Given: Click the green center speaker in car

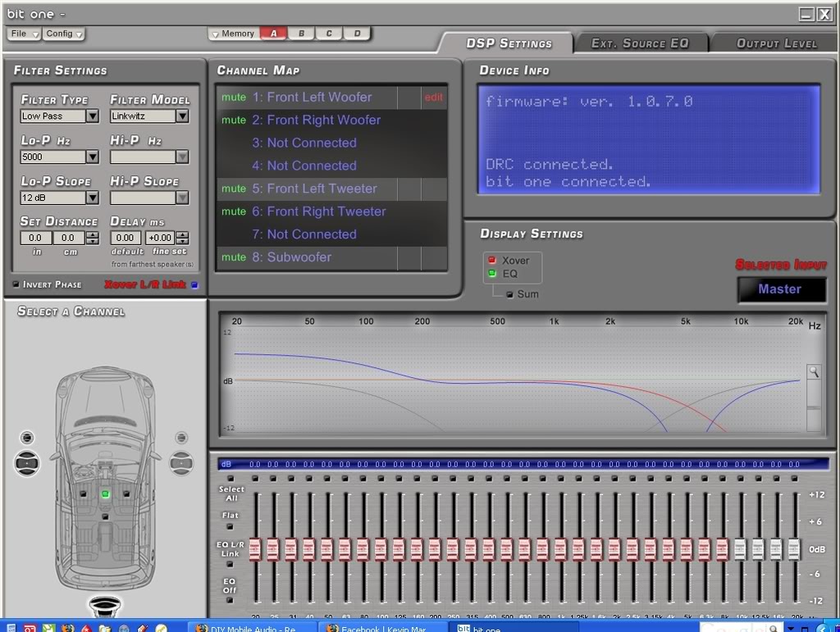Looking at the screenshot, I should 105,494.
